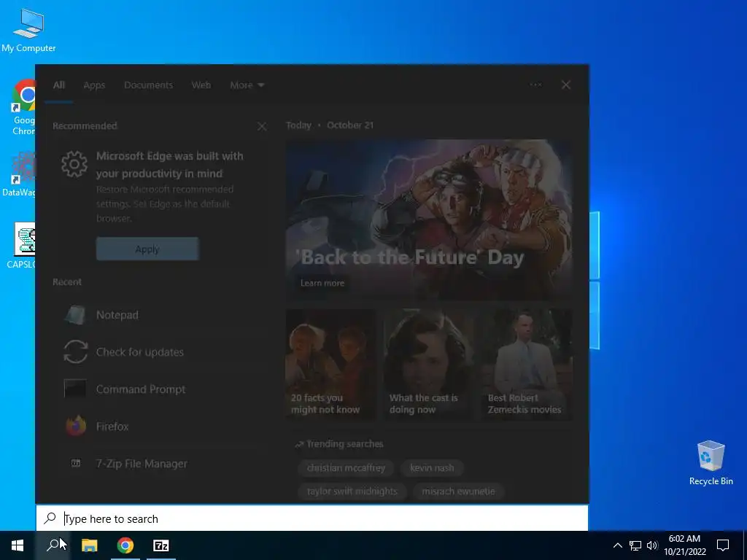The image size is (747, 560).
Task: Click the 'Today • October 21' date text
Action: pos(330,125)
